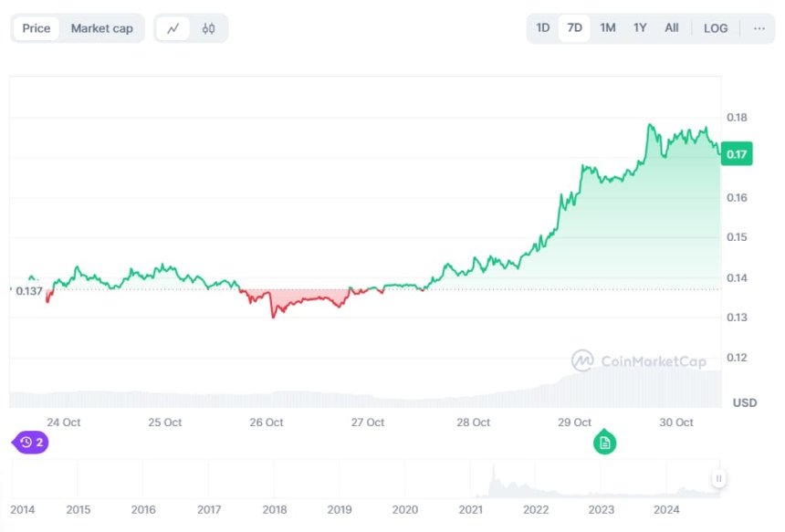Click the 29 Oct date on axis
This screenshot has height=532, width=785.
pos(575,422)
